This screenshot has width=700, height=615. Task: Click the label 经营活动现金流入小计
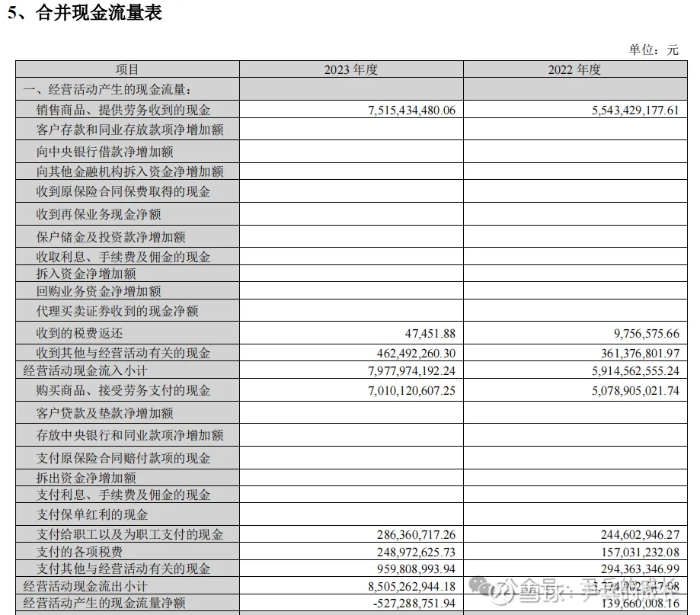click(x=85, y=370)
